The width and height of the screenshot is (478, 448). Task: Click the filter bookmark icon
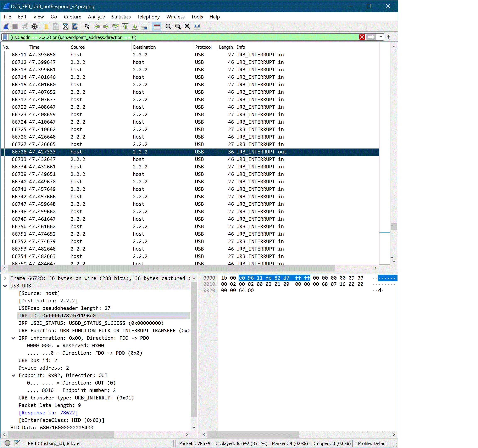(x=5, y=37)
